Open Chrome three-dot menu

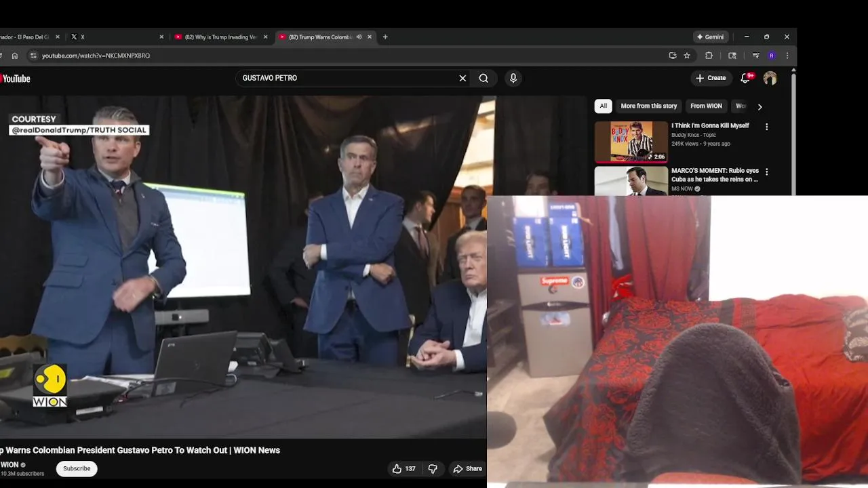787,56
